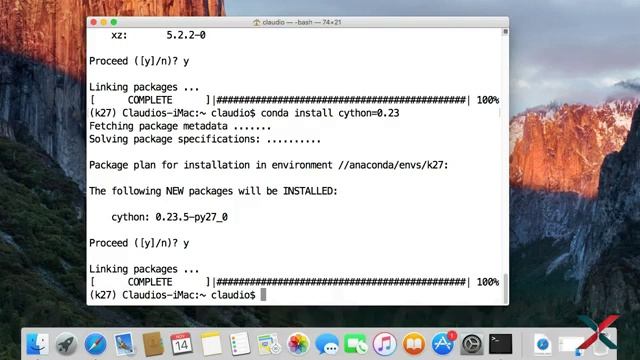The image size is (640, 360).
Task: Click the 'xz: 5.2.2-0' line
Action: click(x=158, y=35)
